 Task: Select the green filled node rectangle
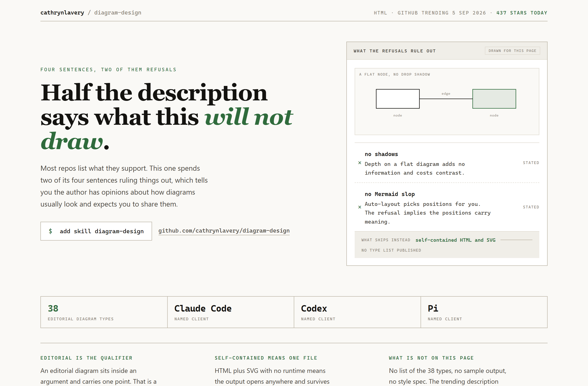point(494,99)
